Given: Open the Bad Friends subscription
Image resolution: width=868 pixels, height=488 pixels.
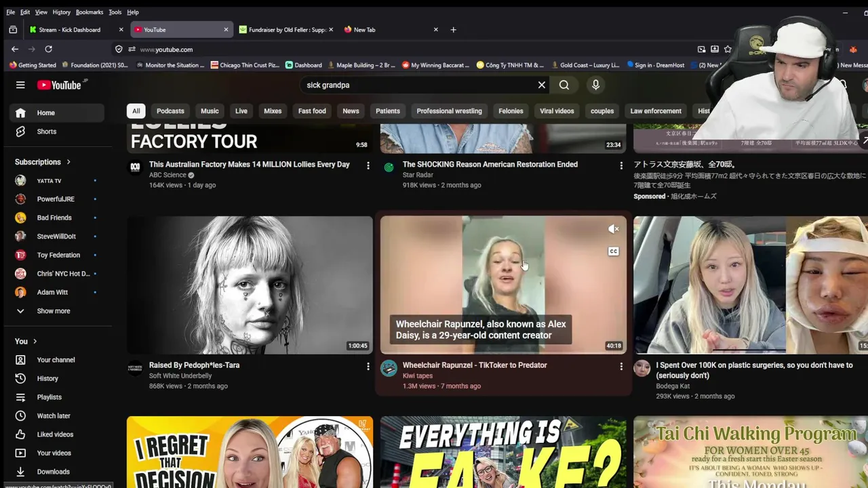Looking at the screenshot, I should pos(56,218).
